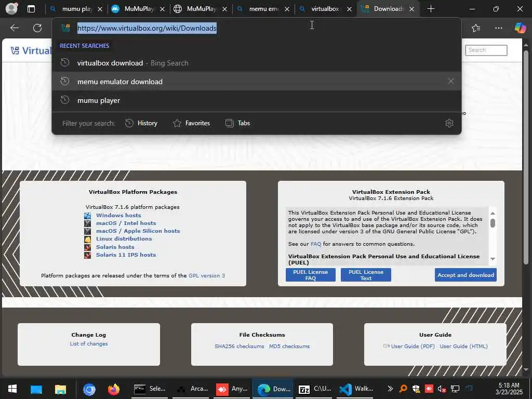Open the favorites star icon in toolbar
The image size is (532, 399).
click(476, 28)
